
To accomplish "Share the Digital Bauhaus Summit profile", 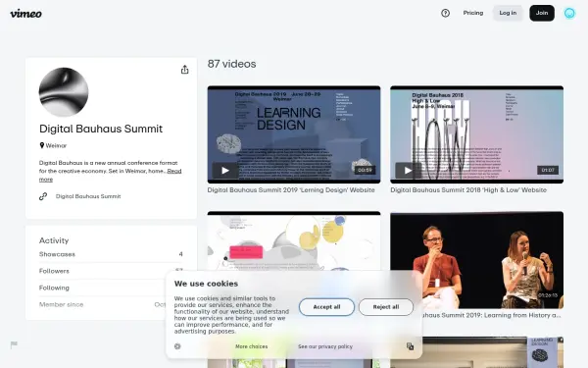I will coord(184,70).
